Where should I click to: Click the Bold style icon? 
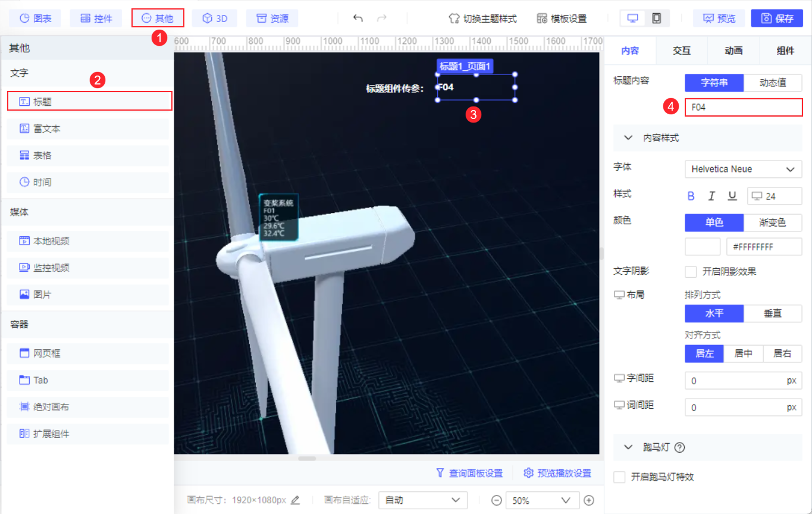point(691,196)
